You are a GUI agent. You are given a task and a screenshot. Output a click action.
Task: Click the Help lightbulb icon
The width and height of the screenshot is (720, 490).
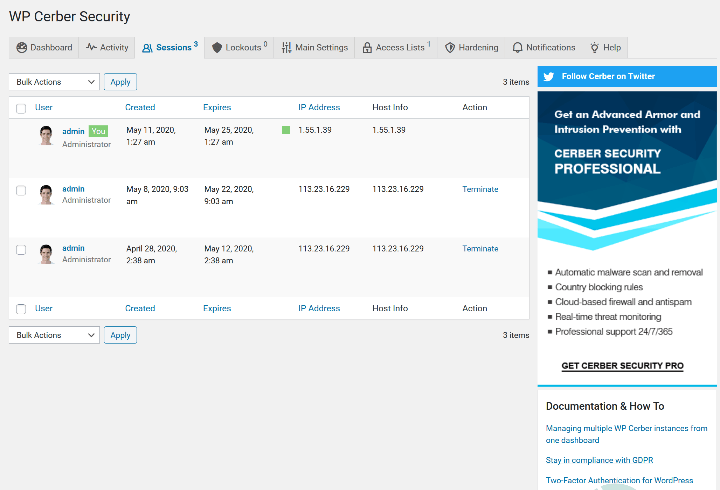(594, 47)
